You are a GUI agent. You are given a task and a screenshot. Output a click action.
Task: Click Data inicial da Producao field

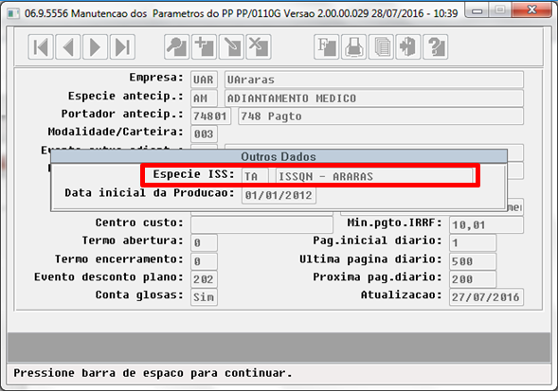tap(279, 195)
